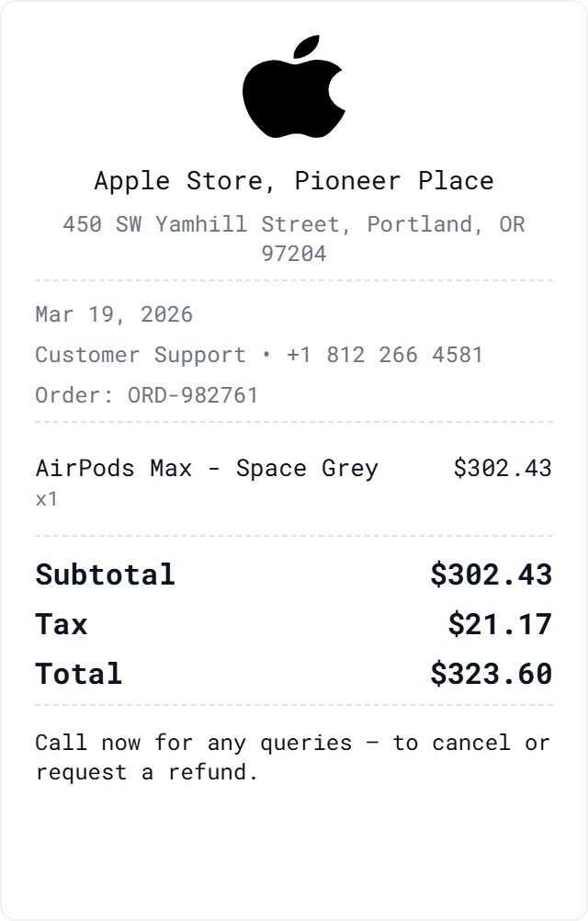Click the Apple logo at top
The width and height of the screenshot is (588, 921).
click(294, 87)
